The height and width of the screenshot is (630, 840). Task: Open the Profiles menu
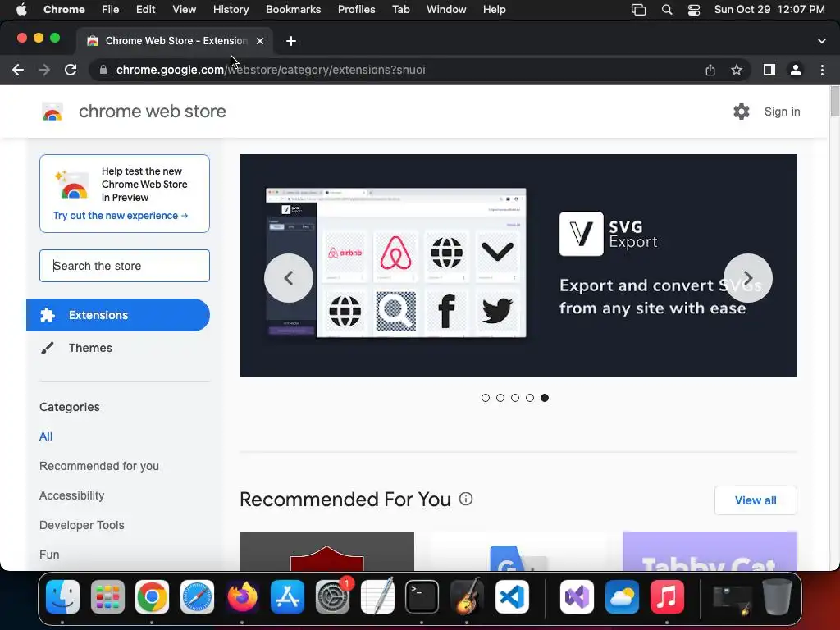(x=356, y=9)
